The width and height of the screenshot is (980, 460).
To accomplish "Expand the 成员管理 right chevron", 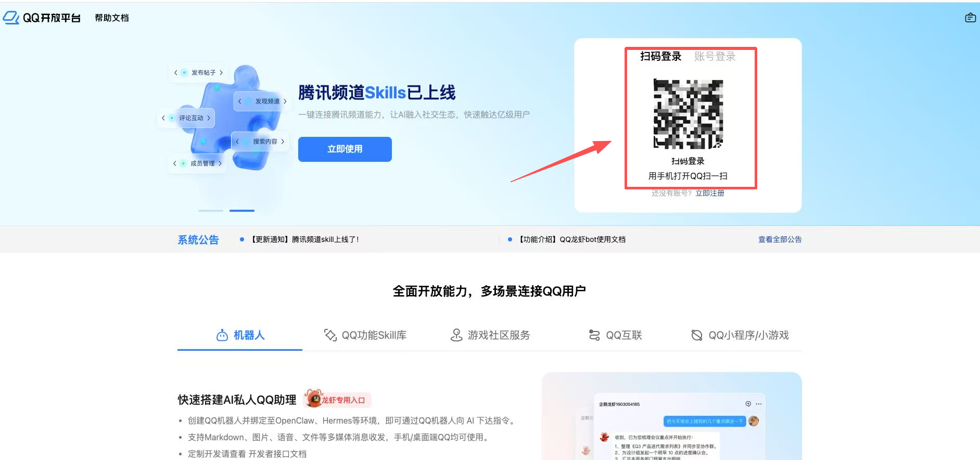I will click(x=220, y=163).
